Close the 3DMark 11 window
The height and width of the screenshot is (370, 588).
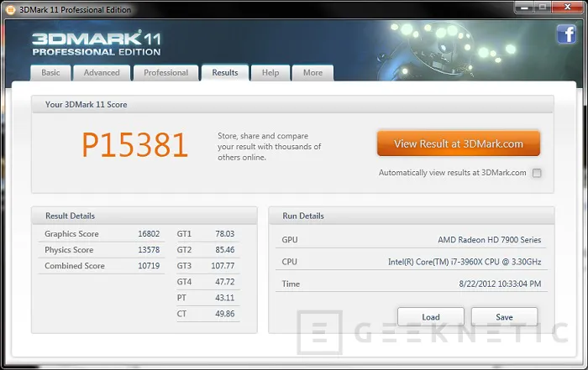567,7
